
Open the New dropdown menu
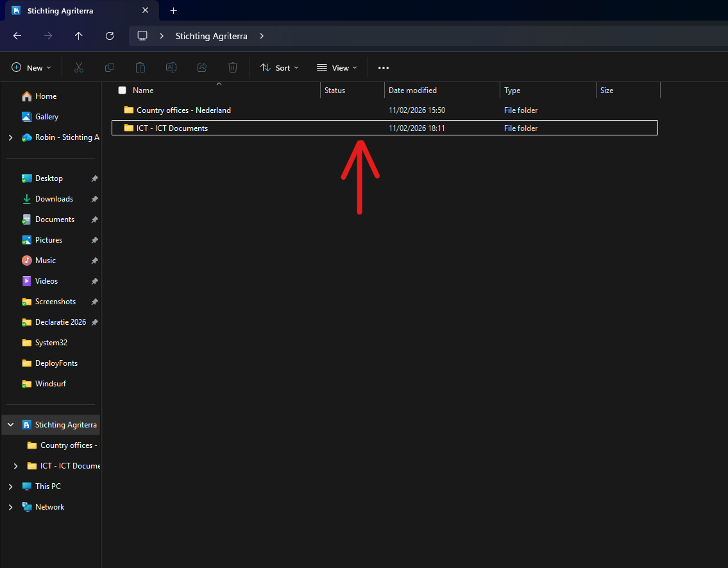click(31, 68)
